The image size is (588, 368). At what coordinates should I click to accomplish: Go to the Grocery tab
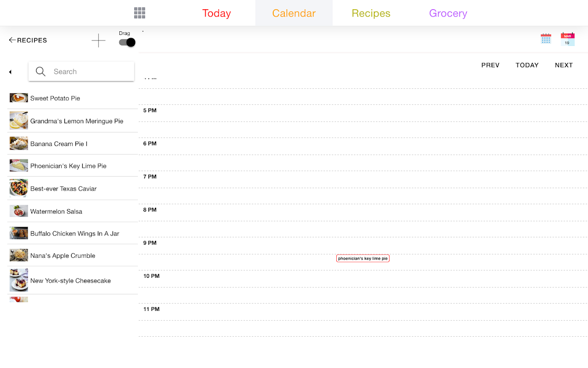tap(448, 13)
